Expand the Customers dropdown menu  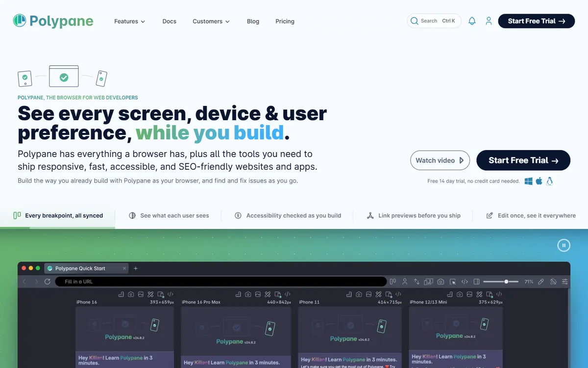(x=211, y=21)
